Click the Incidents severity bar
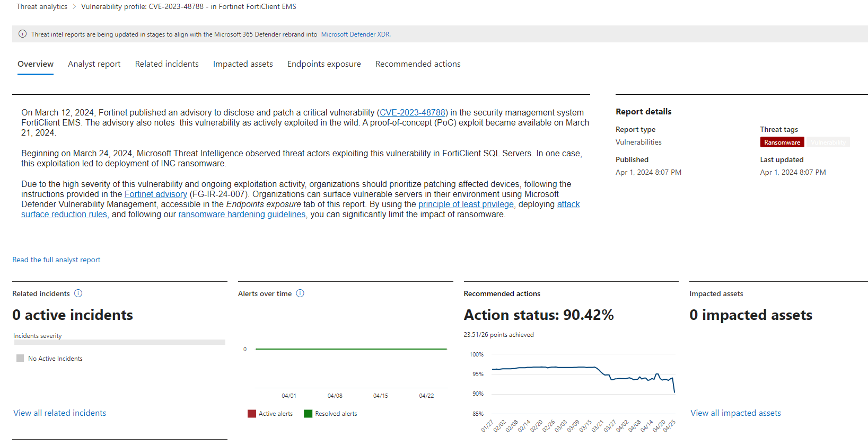 [119, 342]
